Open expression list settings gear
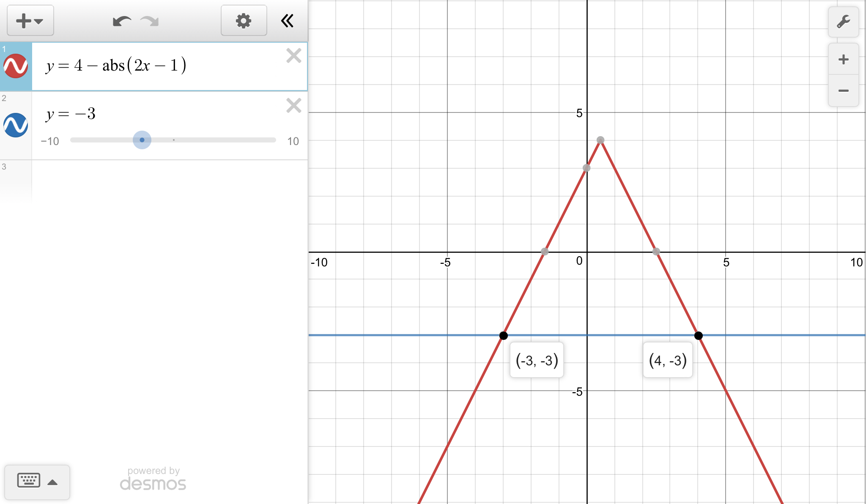The width and height of the screenshot is (866, 504). tap(244, 21)
